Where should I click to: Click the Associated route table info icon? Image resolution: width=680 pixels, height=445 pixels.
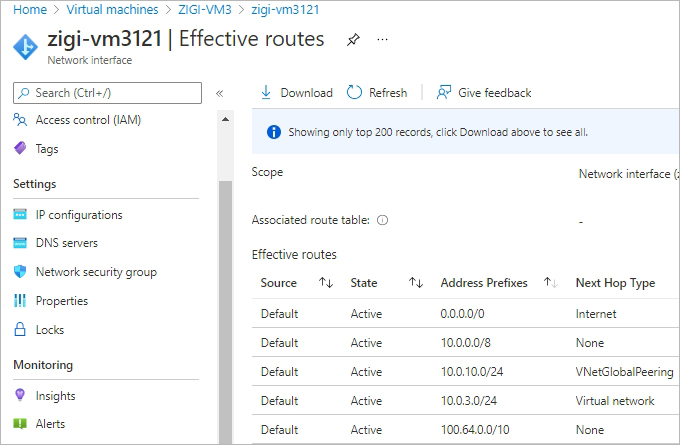click(382, 220)
